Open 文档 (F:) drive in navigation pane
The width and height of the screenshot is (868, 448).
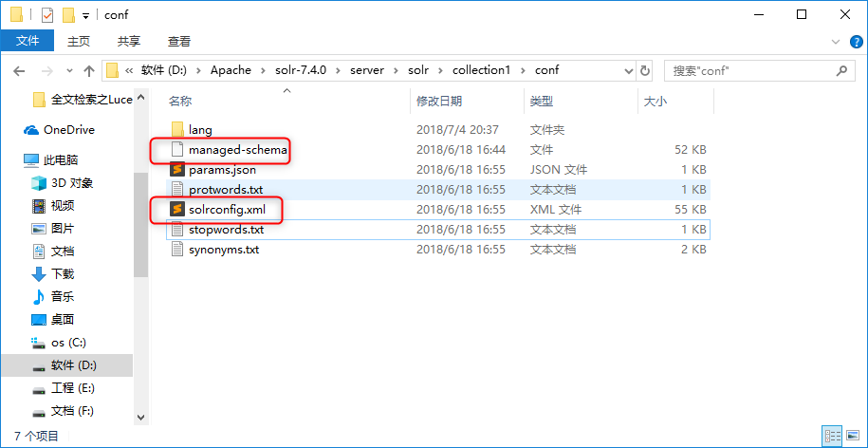pos(64,411)
